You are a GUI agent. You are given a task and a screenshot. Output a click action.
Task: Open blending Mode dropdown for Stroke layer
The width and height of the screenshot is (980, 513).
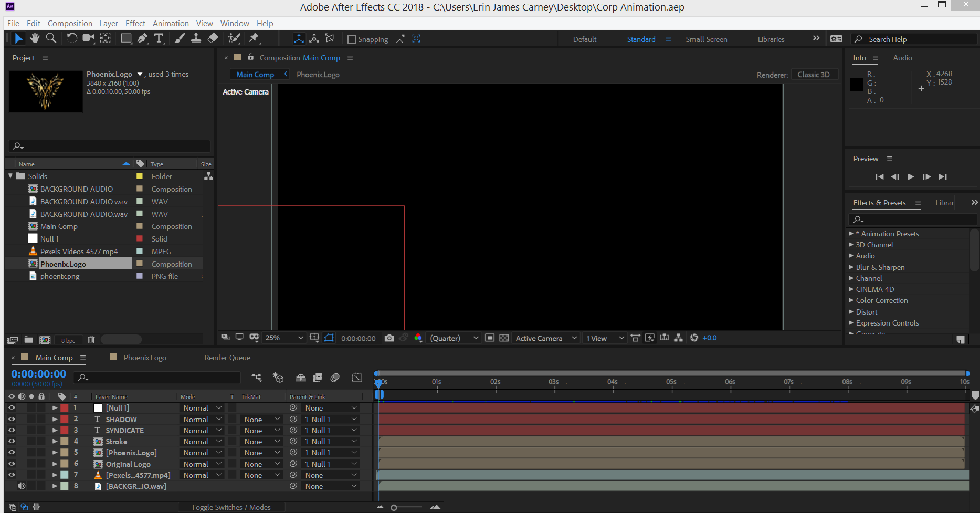[203, 442]
